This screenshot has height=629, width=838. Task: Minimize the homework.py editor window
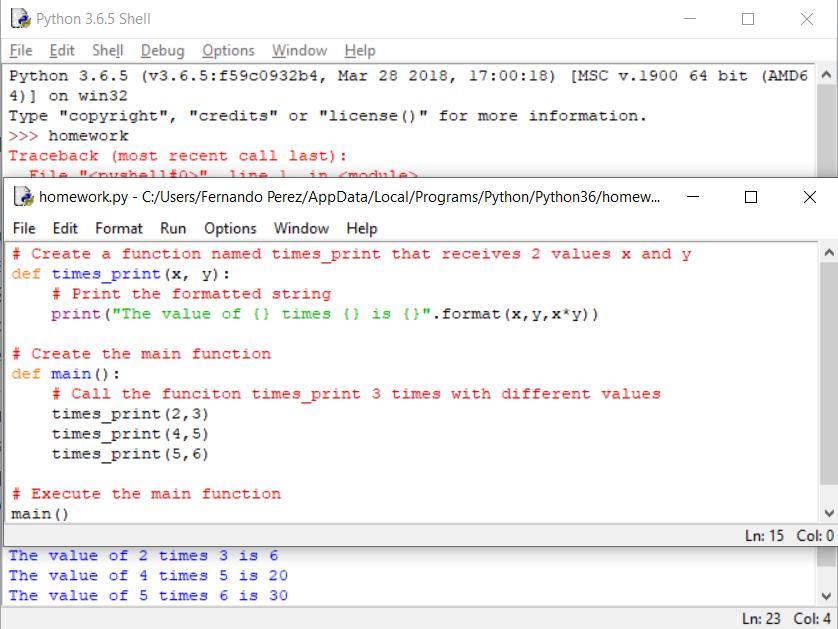pos(693,197)
